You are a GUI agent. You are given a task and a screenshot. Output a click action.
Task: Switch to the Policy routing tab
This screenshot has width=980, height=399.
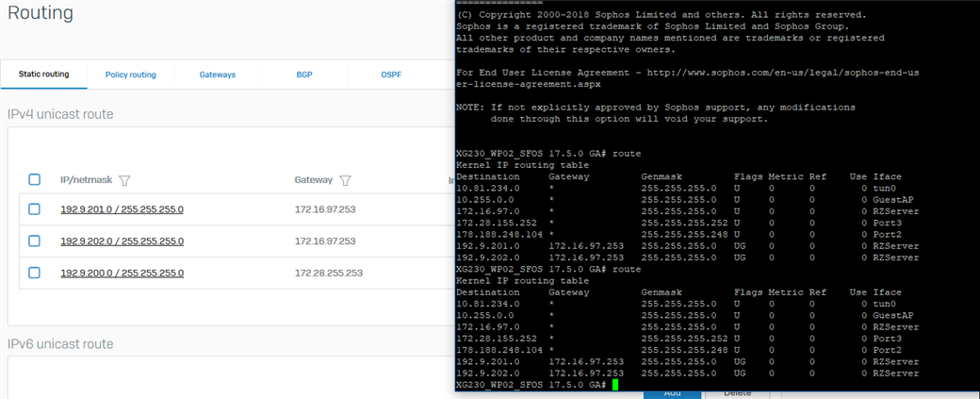coord(131,75)
